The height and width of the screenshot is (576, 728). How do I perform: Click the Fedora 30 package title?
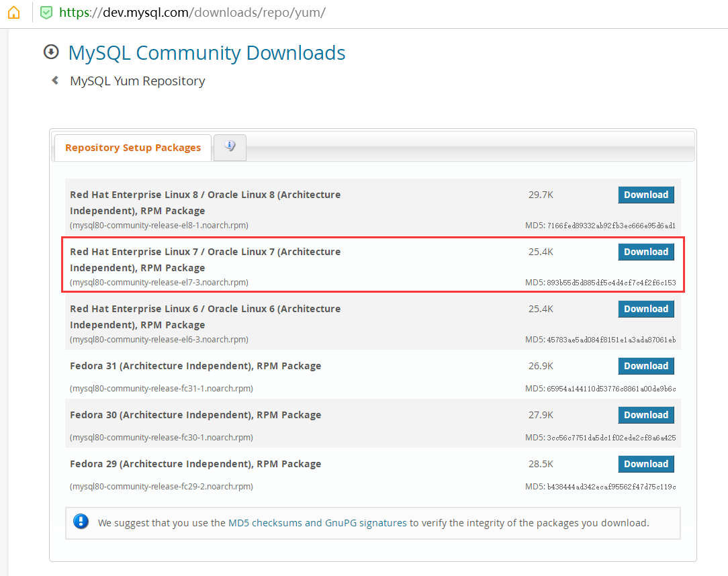pos(195,415)
